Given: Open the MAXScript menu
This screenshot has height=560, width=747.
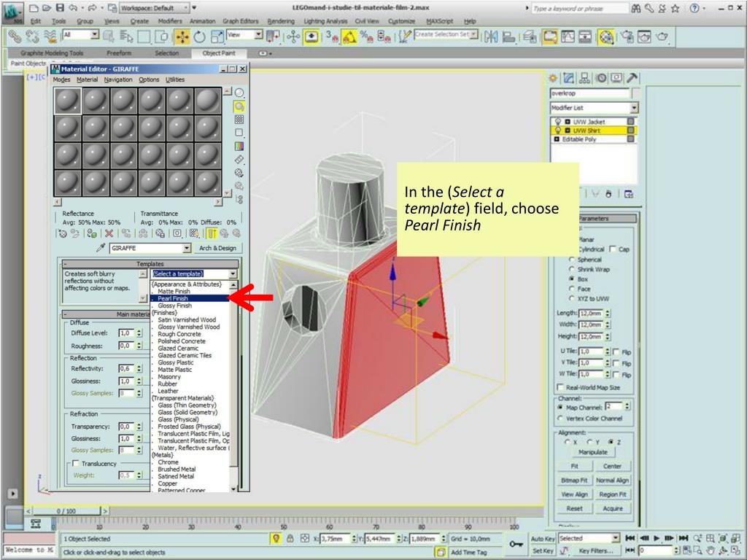Looking at the screenshot, I should (x=440, y=21).
